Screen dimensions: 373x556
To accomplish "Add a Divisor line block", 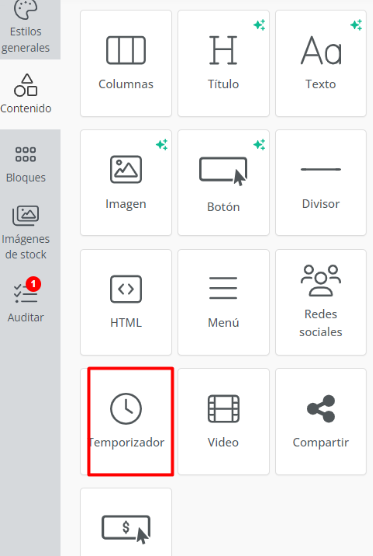I will coord(321,183).
